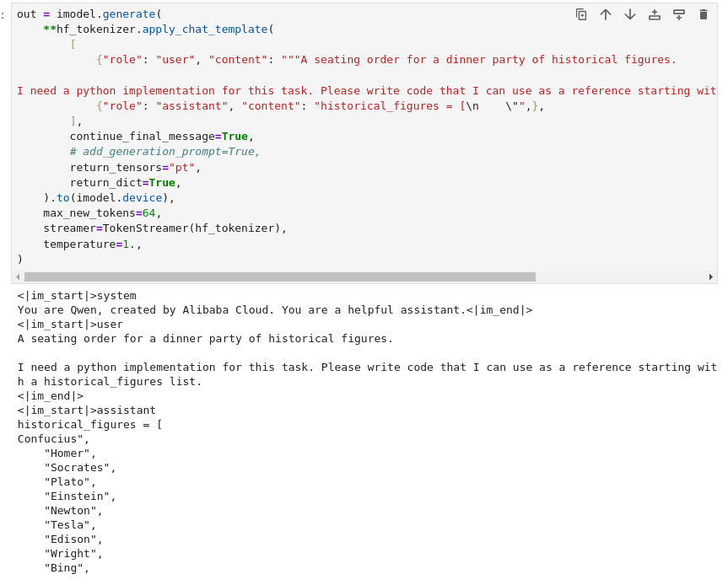The image size is (728, 585).
Task: Click the empty scrollbar track right of the thumb
Action: [x=620, y=276]
